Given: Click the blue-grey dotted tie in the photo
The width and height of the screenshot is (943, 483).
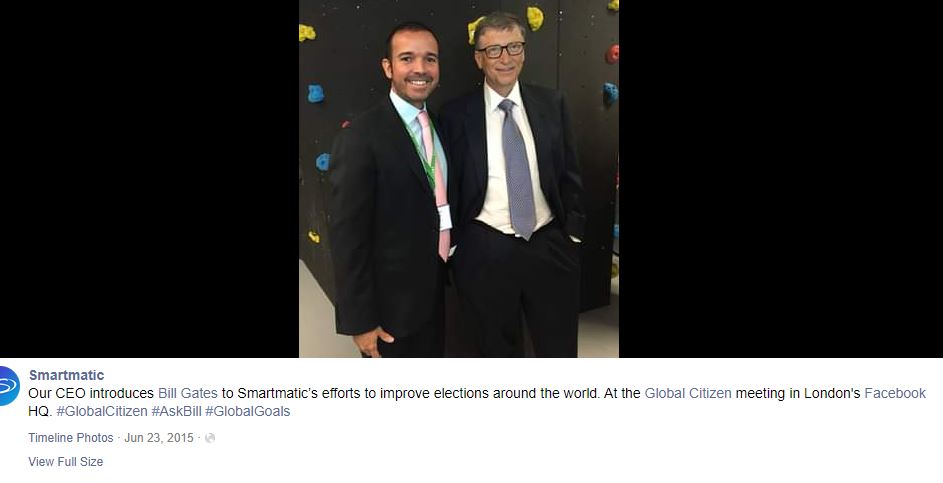Looking at the screenshot, I should tap(519, 168).
